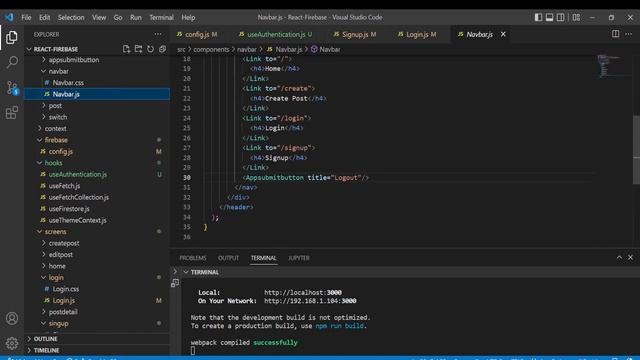Viewport: 640px width, 360px height.
Task: Toggle secondary side bar layout icon
Action: click(561, 17)
